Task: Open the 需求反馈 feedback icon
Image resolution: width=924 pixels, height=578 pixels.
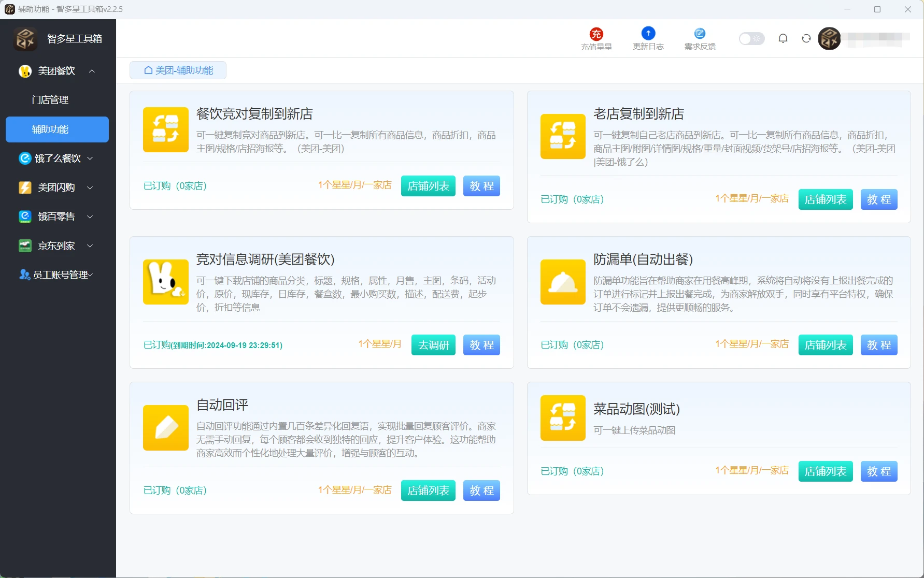Action: [x=700, y=33]
